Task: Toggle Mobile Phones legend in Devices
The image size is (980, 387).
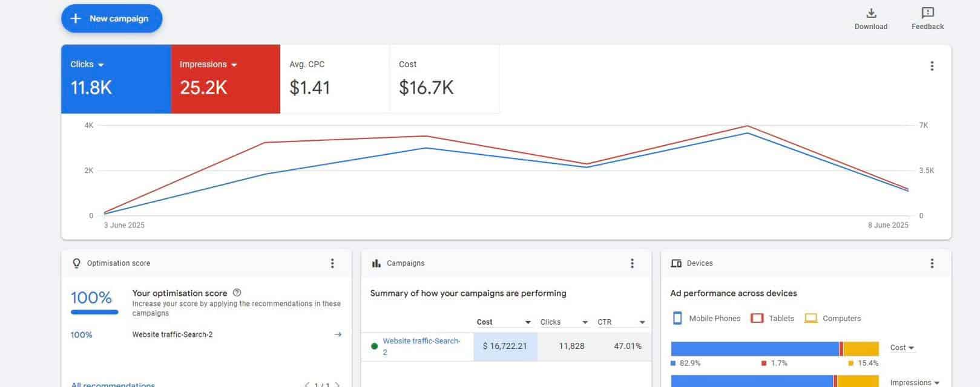Action: pos(706,318)
